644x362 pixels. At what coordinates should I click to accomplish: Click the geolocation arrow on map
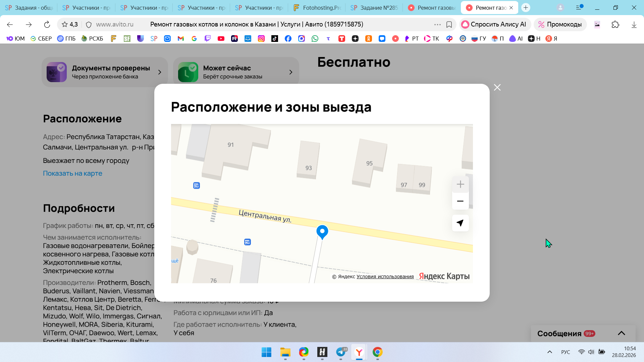click(460, 223)
